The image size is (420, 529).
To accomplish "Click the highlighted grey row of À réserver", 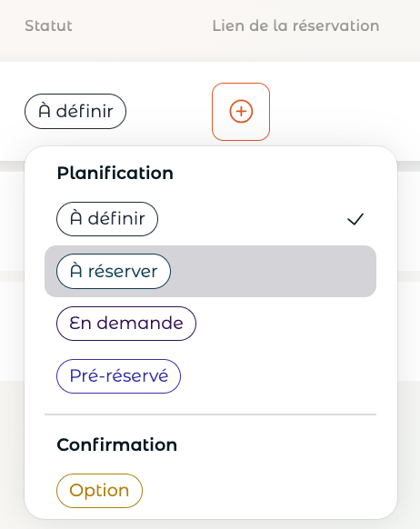I will coord(211,271).
